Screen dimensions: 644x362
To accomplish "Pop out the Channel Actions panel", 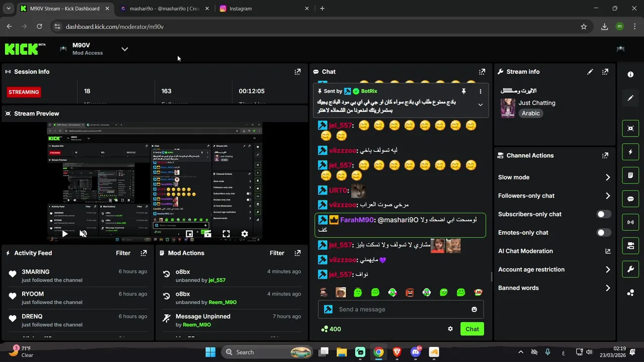I will pyautogui.click(x=605, y=156).
